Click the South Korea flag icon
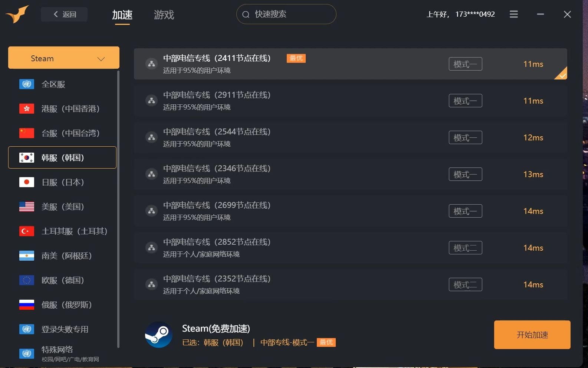This screenshot has height=368, width=588. pyautogui.click(x=27, y=157)
